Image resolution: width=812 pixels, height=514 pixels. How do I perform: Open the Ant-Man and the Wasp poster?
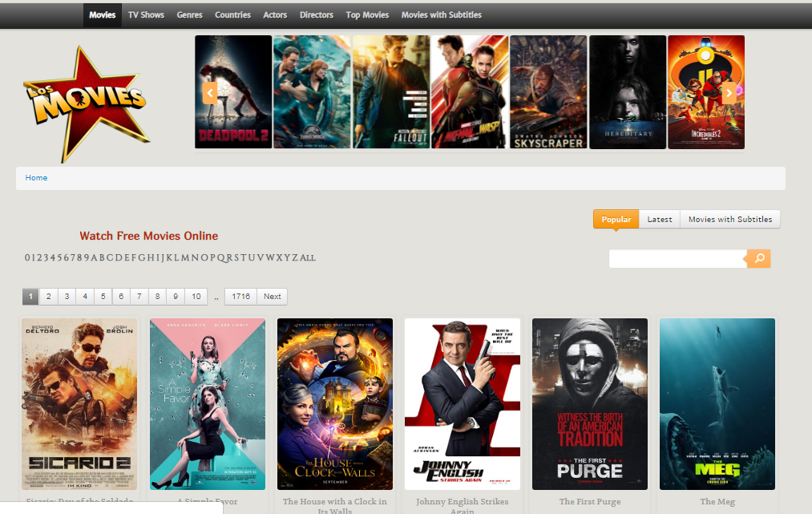tap(470, 91)
